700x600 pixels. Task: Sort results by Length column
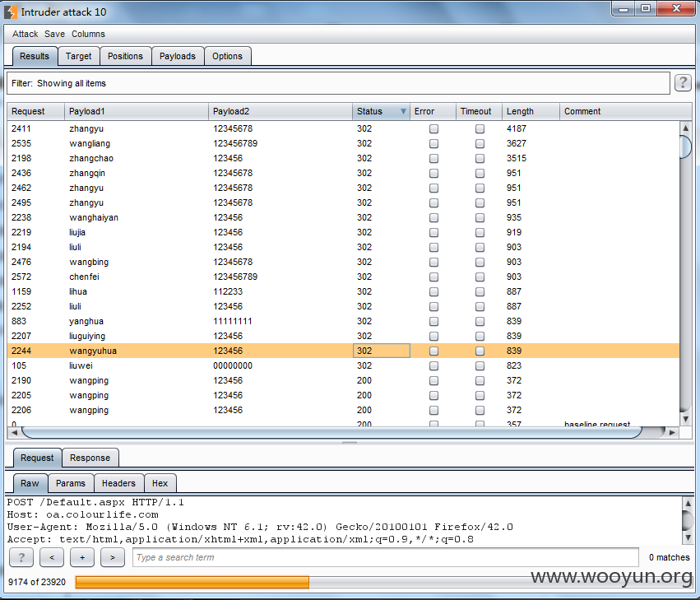click(x=531, y=111)
